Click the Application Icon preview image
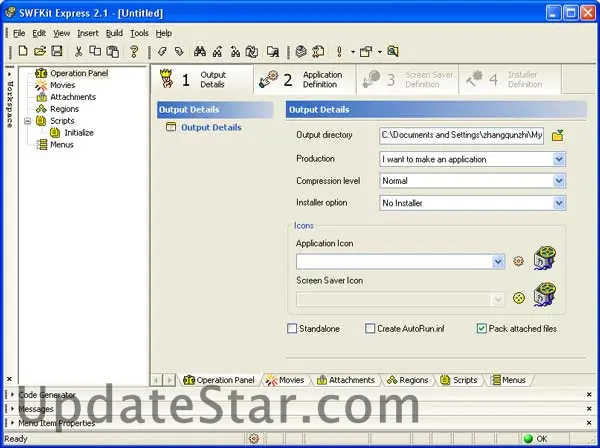Viewport: 600px width, 448px height. [x=545, y=258]
